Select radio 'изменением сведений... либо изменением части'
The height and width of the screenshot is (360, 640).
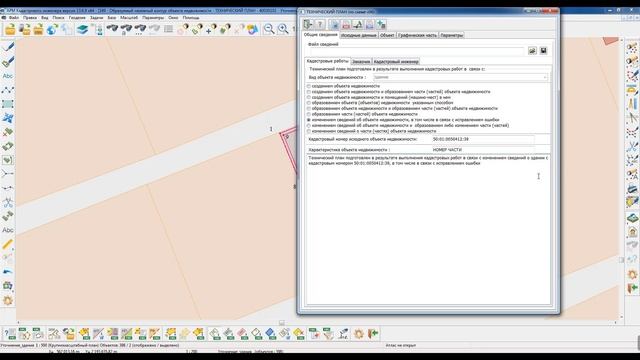tap(309, 126)
